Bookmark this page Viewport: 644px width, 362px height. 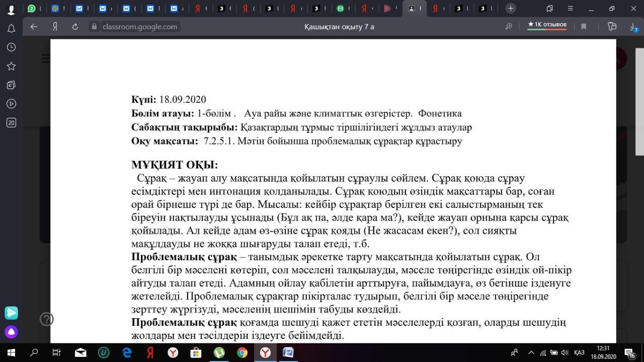coord(584,27)
